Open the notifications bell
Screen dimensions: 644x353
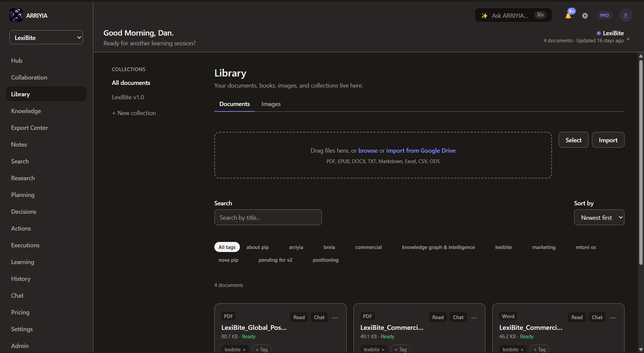[568, 15]
